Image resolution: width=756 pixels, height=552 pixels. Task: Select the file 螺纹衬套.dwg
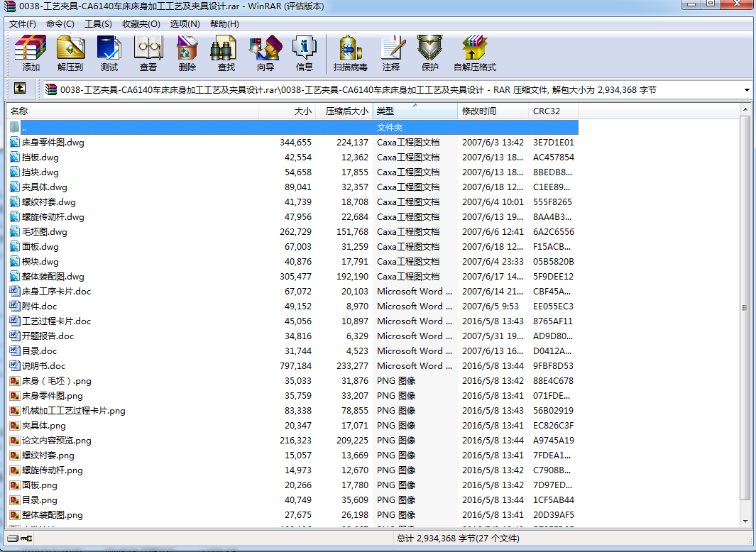click(49, 202)
